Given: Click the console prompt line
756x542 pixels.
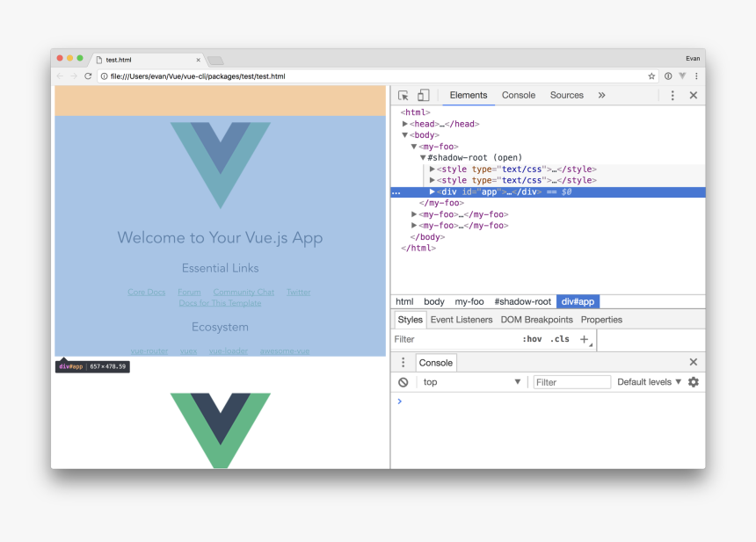Looking at the screenshot, I should 548,401.
